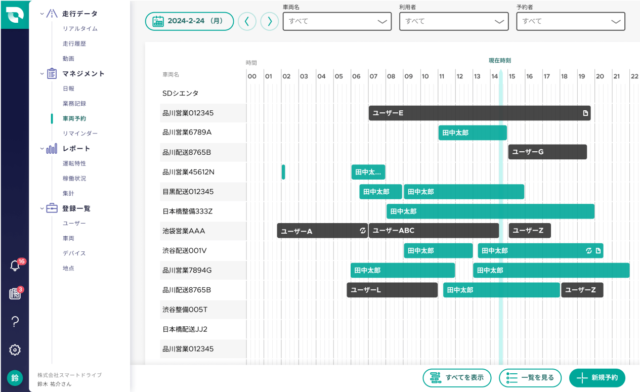Click the 新規予約 button
Image resolution: width=640 pixels, height=392 pixels.
click(597, 378)
